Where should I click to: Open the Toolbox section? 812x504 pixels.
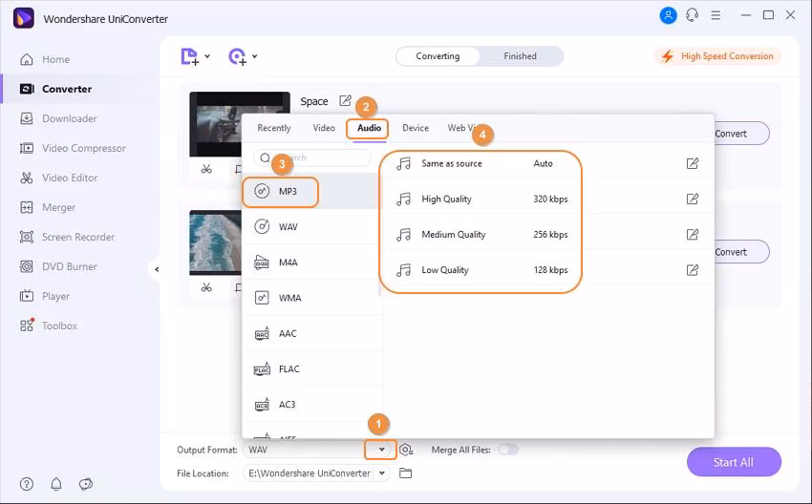(x=48, y=325)
